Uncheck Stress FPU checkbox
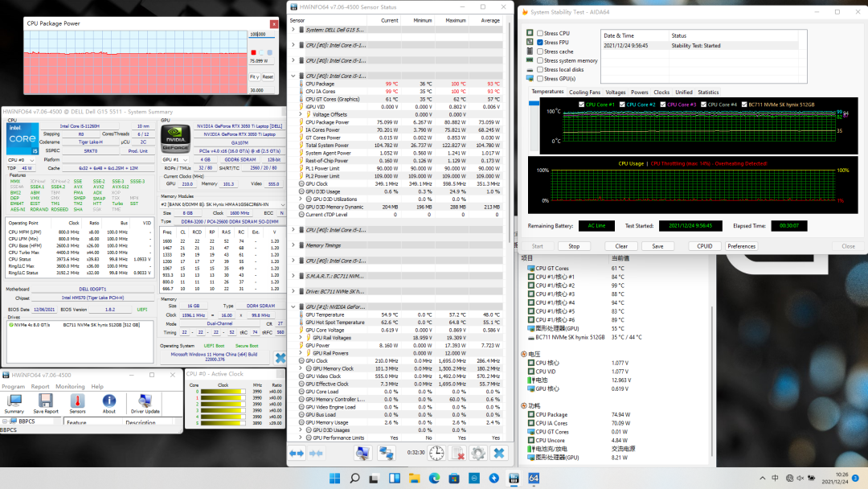The width and height of the screenshot is (868, 489). [x=540, y=42]
